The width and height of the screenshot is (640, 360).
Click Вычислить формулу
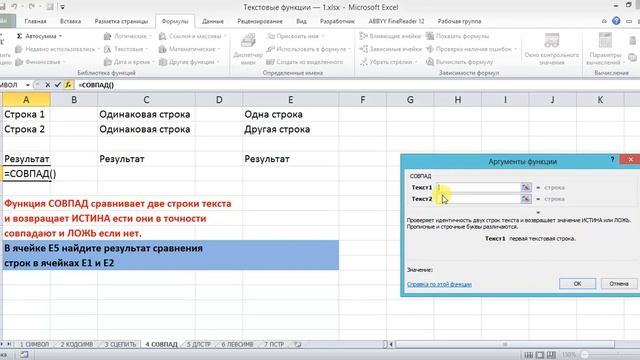pos(460,62)
